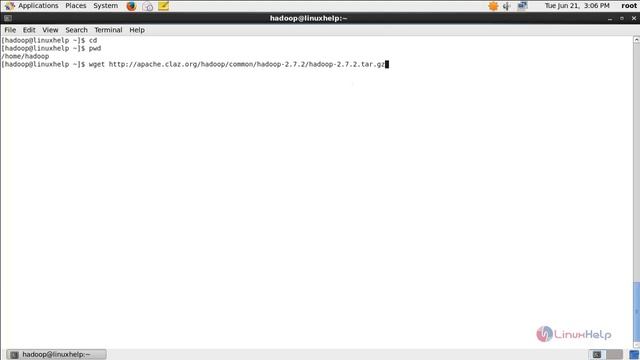Open the Edit menu
This screenshot has width=640, height=360.
click(x=29, y=30)
